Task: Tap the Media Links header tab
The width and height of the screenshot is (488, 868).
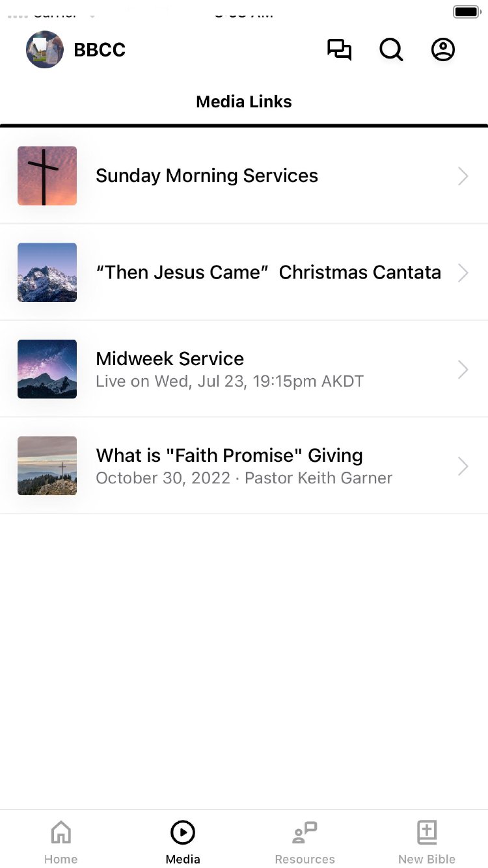Action: [244, 102]
